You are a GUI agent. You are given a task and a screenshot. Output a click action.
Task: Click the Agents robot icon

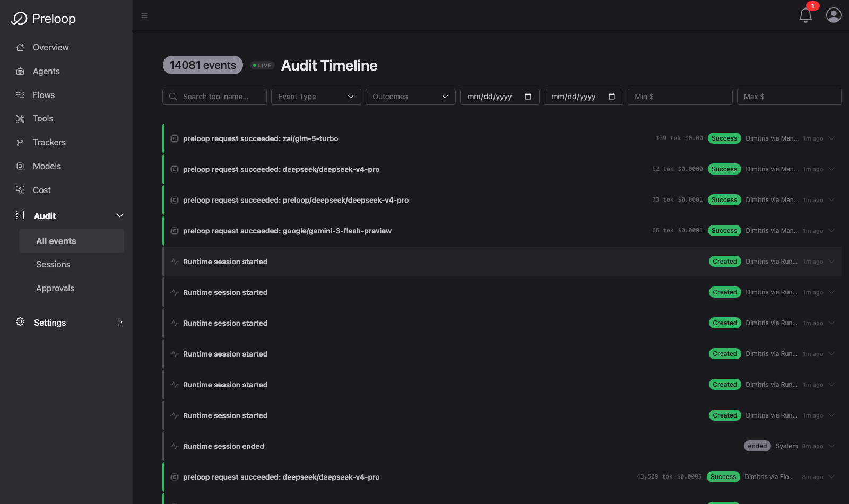pos(20,71)
